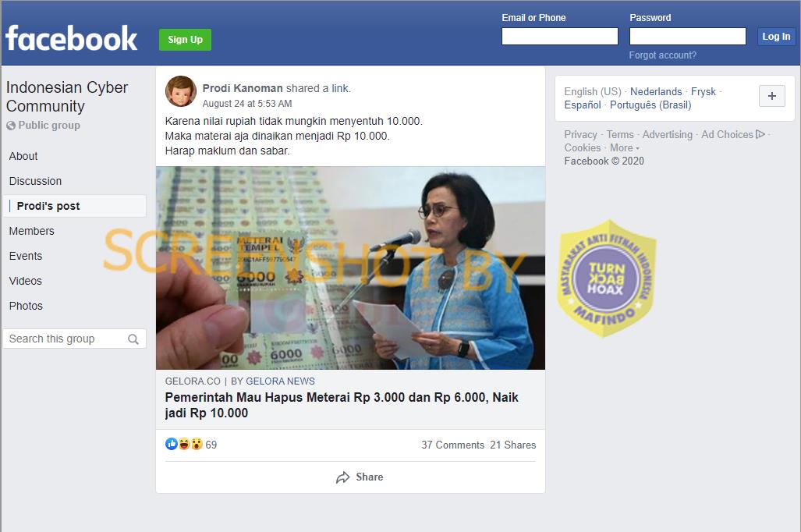This screenshot has height=532, width=801.
Task: Click the Ad Choices triangle icon
Action: [x=760, y=134]
